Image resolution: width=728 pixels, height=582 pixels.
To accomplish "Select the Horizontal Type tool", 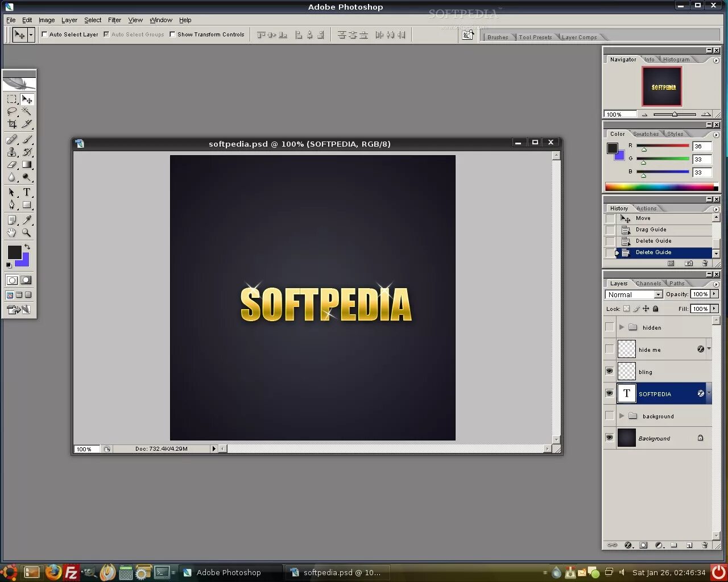I will [27, 193].
